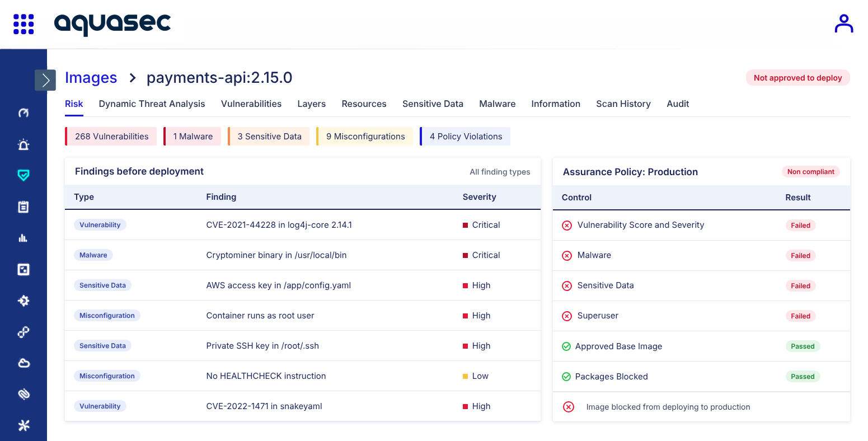The width and height of the screenshot is (868, 441).
Task: Expand the sidebar with the arrow button
Action: [45, 80]
